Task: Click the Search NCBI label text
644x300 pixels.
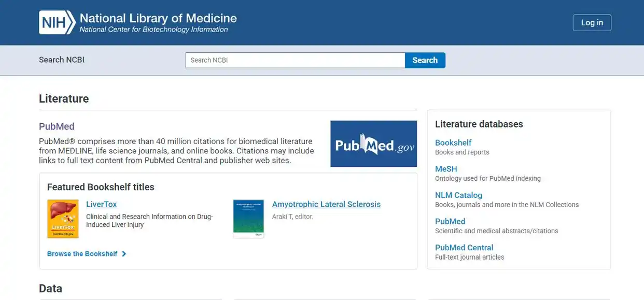Action: click(62, 60)
